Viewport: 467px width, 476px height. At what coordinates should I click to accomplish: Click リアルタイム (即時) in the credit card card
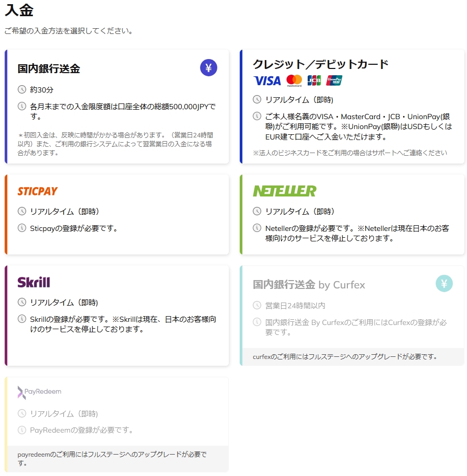coord(299,100)
